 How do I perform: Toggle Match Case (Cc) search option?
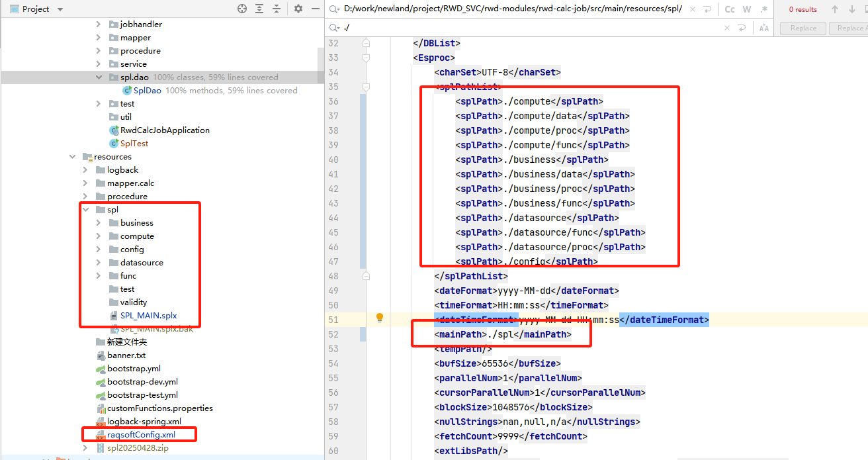(x=730, y=9)
